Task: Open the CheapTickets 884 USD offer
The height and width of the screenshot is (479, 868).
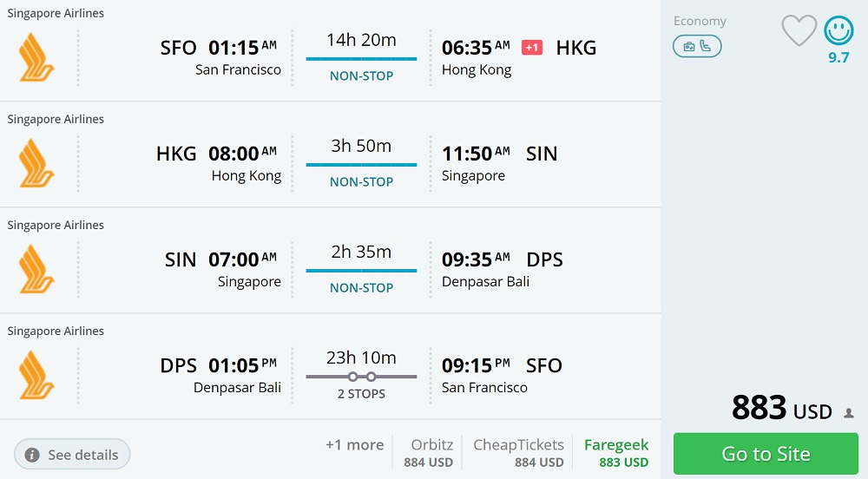Action: click(518, 453)
